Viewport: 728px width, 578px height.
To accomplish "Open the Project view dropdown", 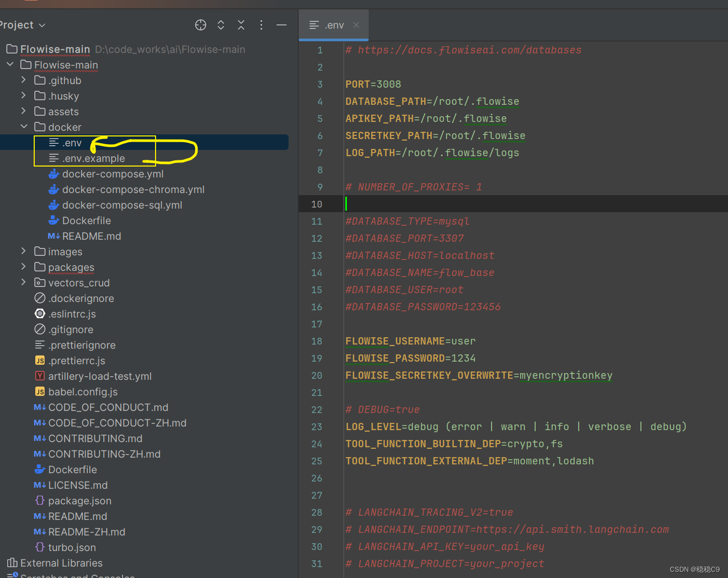I will click(22, 25).
